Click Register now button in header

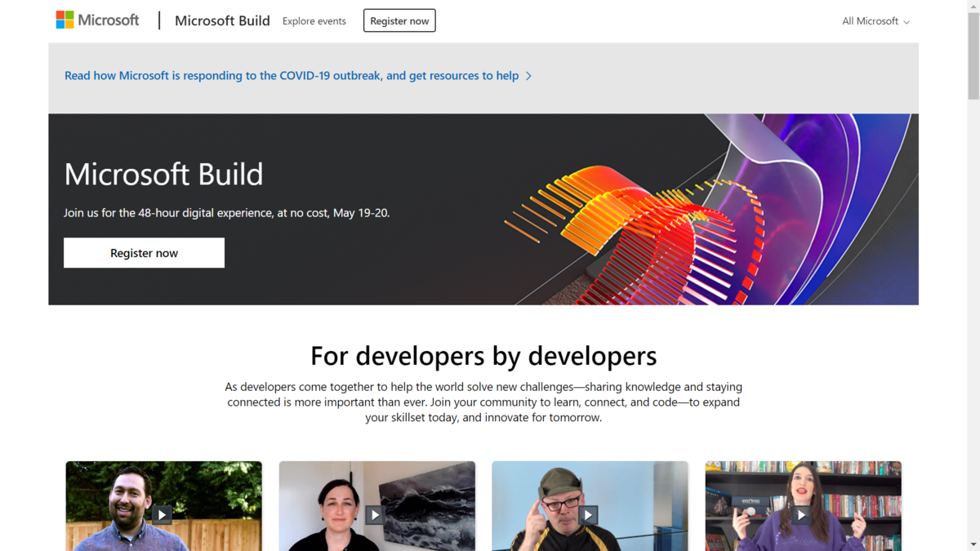point(399,21)
